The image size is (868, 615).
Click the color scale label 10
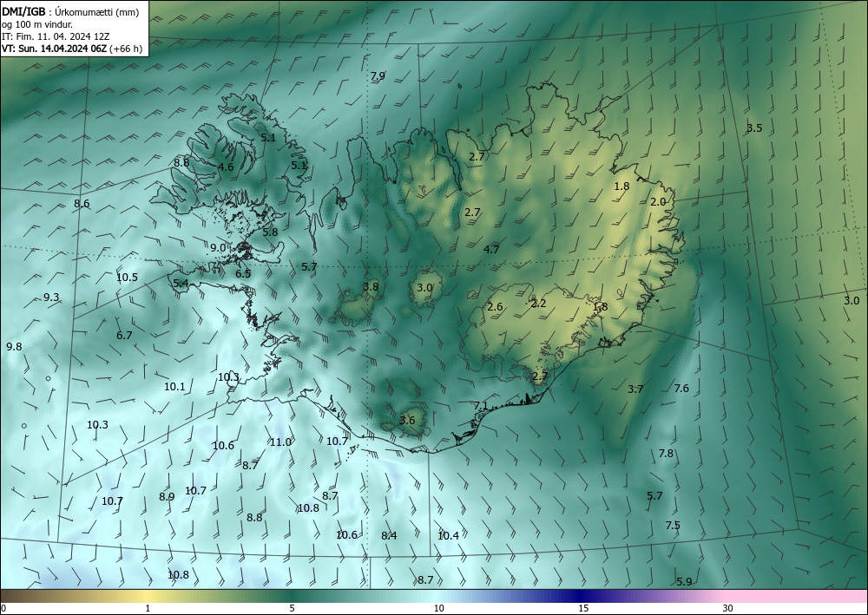439,609
